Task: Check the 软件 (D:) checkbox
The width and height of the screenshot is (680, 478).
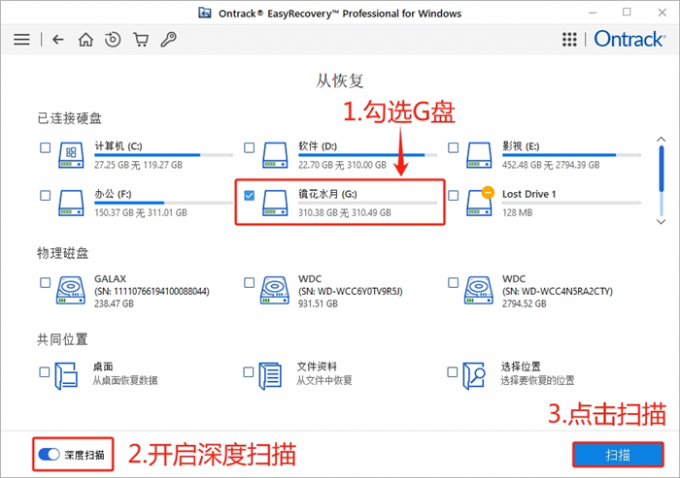Action: [249, 147]
